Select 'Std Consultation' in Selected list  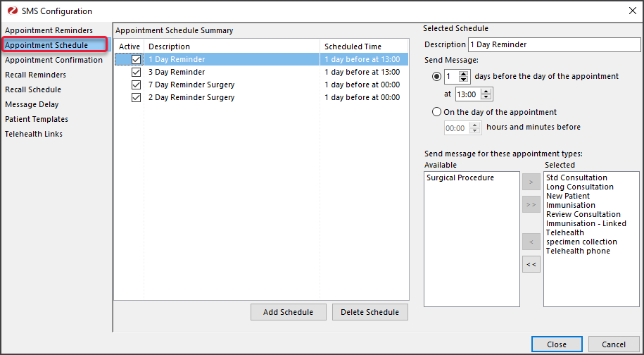[x=576, y=178]
